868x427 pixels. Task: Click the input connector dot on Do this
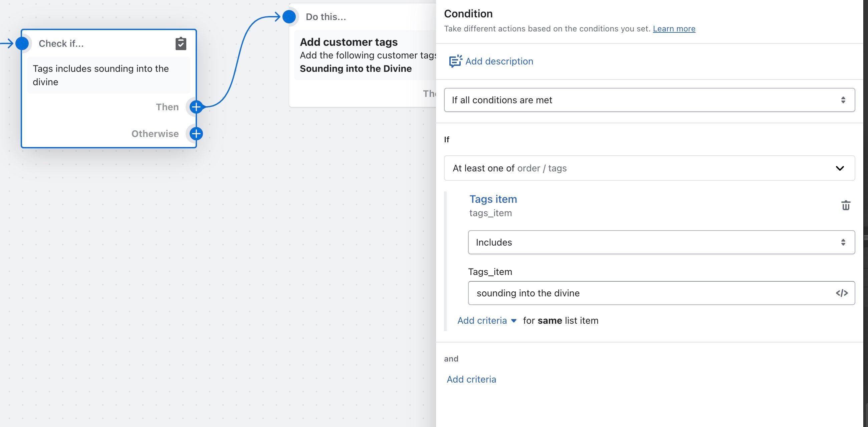pyautogui.click(x=289, y=16)
